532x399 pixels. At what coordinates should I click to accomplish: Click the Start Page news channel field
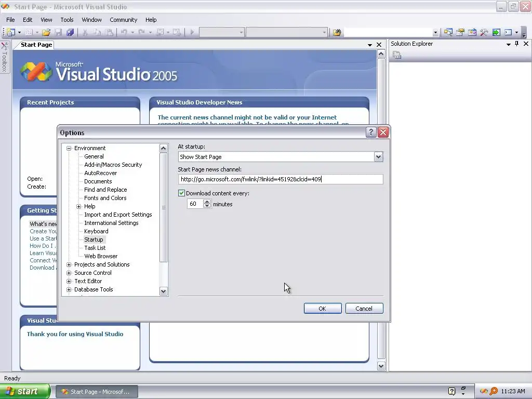[281, 179]
